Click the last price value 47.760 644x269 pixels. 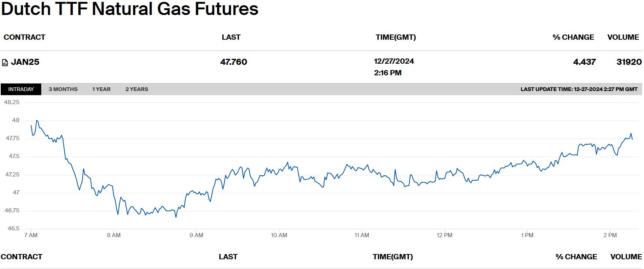234,62
